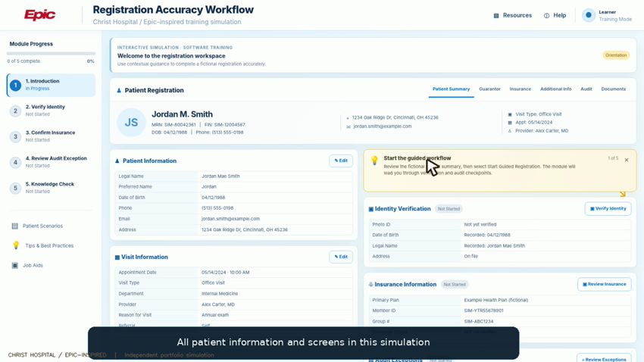Select step 3 Confirm Insurance
This screenshot has height=362, width=644.
click(x=51, y=136)
